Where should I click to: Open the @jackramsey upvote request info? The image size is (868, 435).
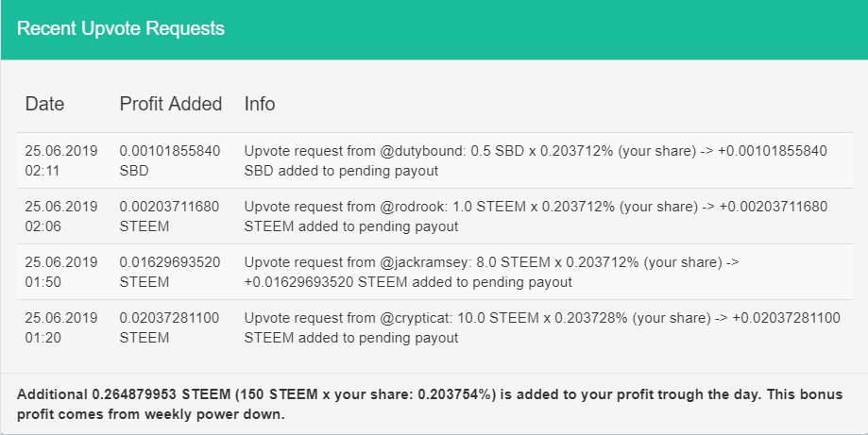coord(491,273)
